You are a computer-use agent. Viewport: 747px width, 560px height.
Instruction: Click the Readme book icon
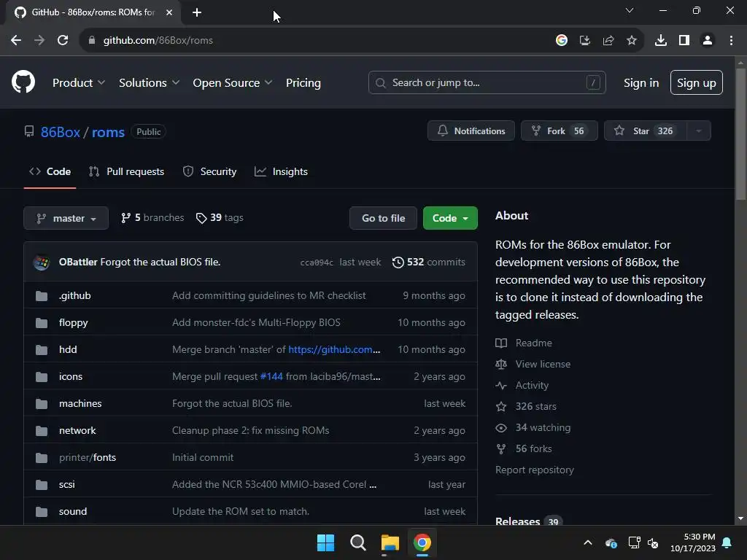tap(501, 343)
